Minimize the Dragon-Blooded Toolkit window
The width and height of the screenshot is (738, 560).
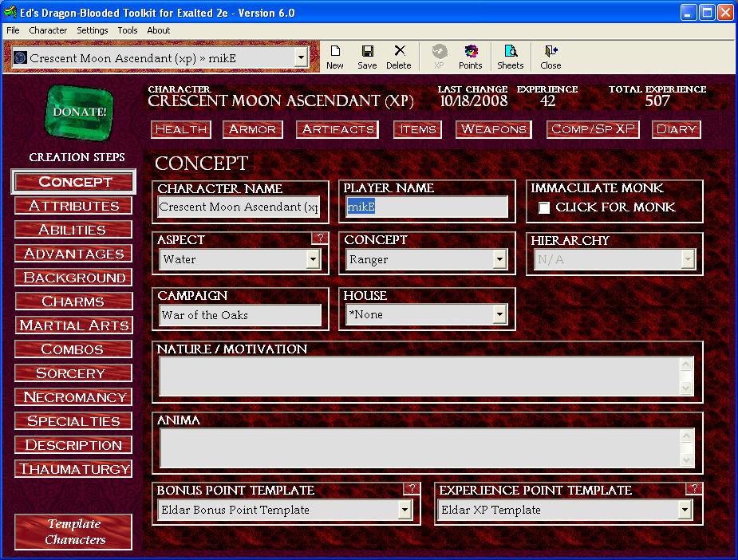(x=688, y=13)
